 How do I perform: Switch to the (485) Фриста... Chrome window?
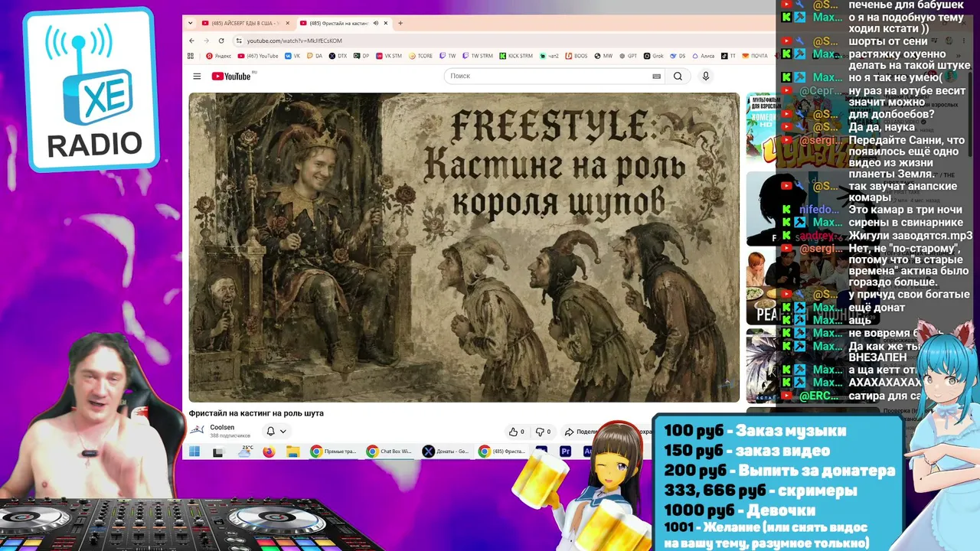[502, 452]
